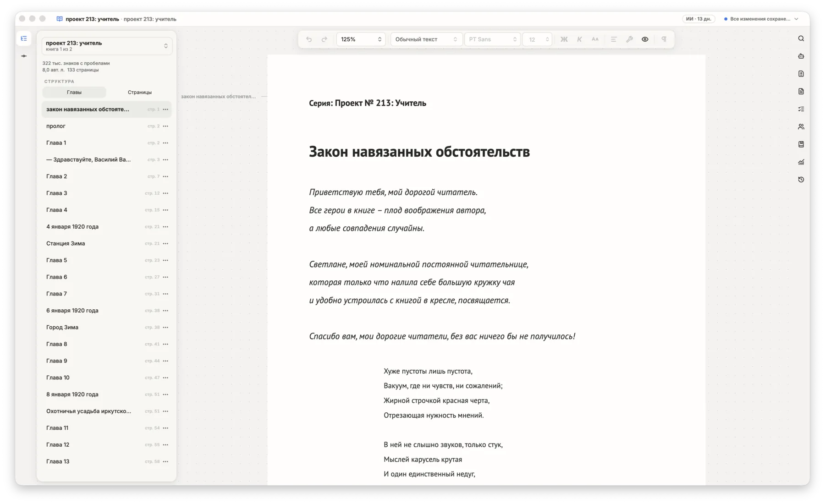Open Охотничья усадьба иркутско... section
The image size is (825, 504).
(107, 411)
